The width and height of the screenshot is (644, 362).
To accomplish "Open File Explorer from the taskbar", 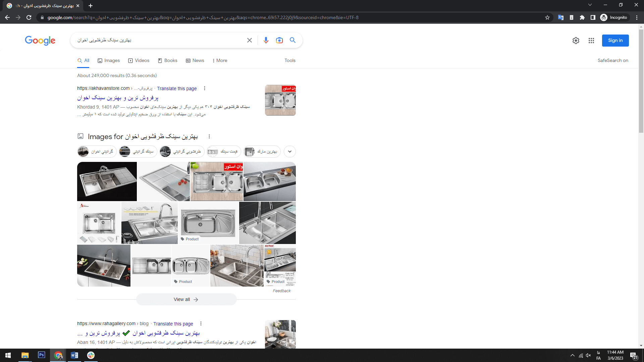I will (x=25, y=355).
